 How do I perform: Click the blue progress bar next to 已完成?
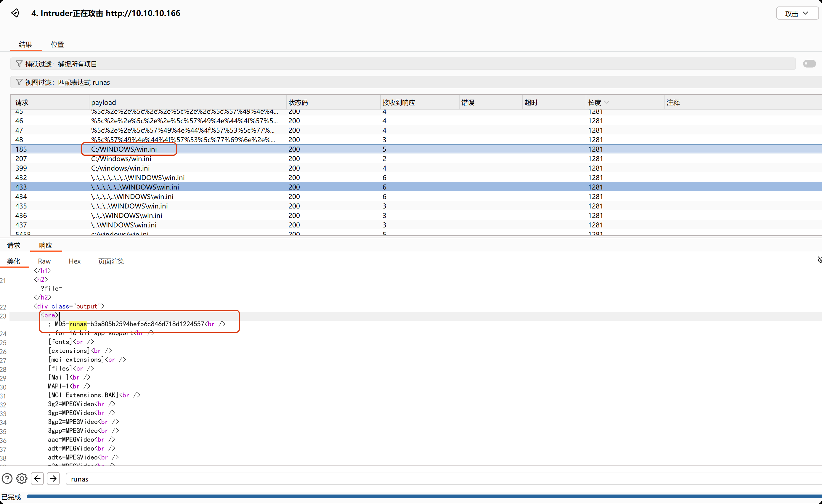pos(400,496)
